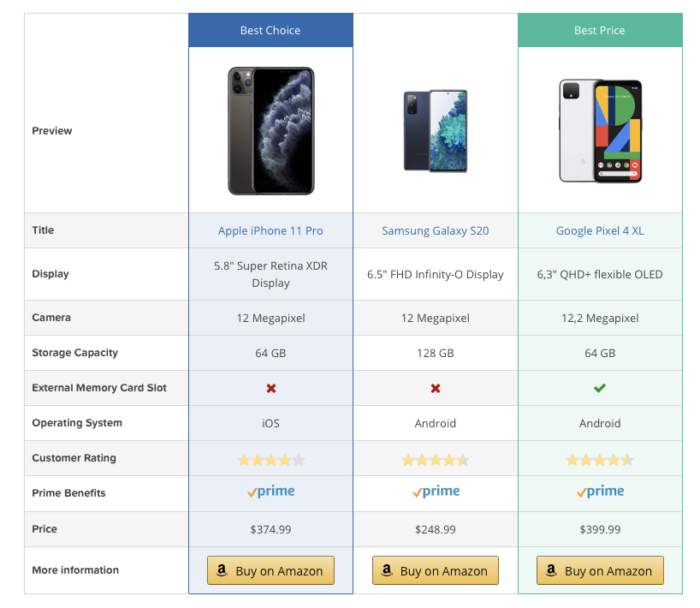Open the Samsung Galaxy S20 title link

(x=436, y=230)
